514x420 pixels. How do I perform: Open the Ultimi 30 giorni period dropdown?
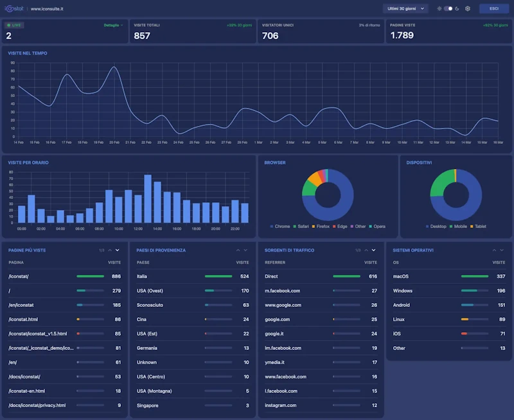click(x=405, y=9)
